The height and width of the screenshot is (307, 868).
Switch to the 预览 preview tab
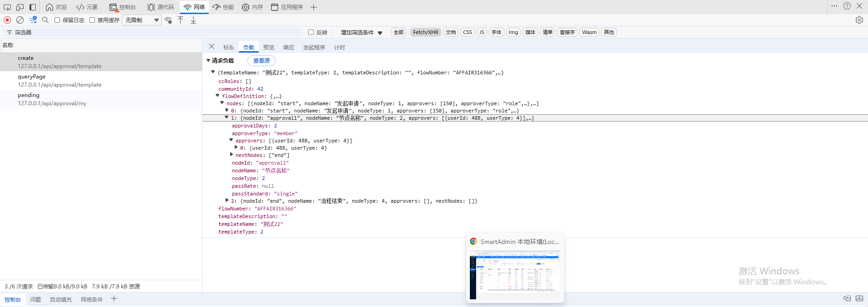click(269, 47)
